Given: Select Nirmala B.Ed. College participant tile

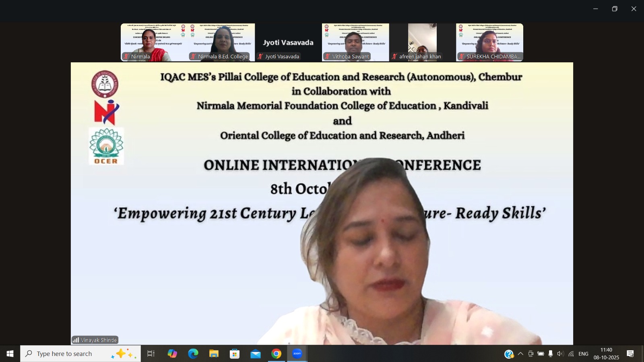Looking at the screenshot, I should point(222,42).
